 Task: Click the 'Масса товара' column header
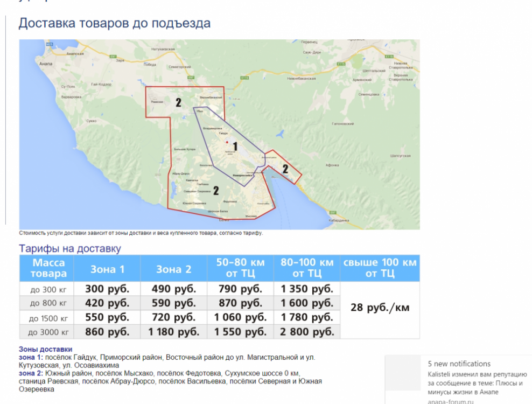pyautogui.click(x=47, y=268)
